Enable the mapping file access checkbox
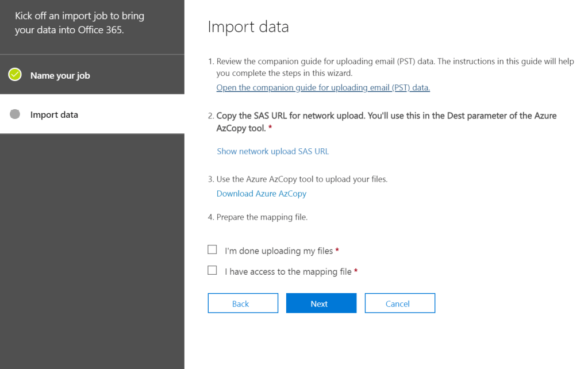The height and width of the screenshot is (369, 588). (213, 270)
